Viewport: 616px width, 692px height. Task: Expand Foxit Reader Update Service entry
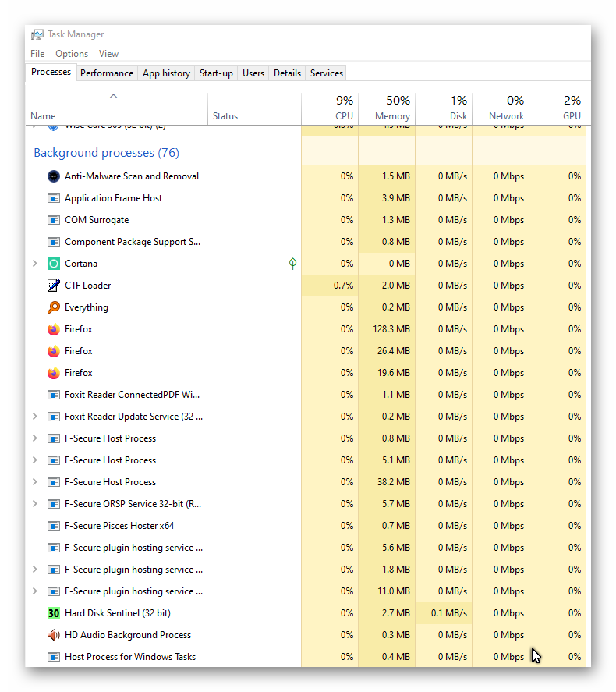point(34,417)
